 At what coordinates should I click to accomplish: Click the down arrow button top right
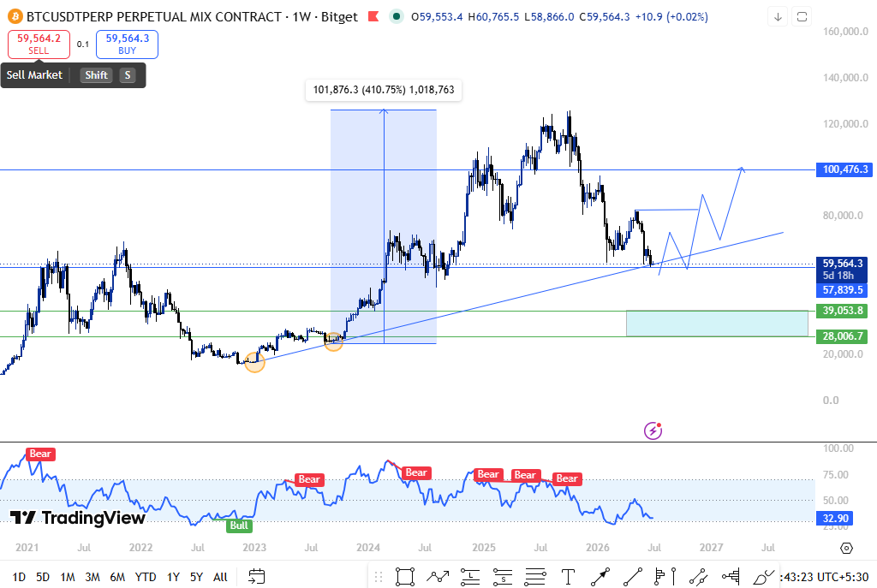778,17
